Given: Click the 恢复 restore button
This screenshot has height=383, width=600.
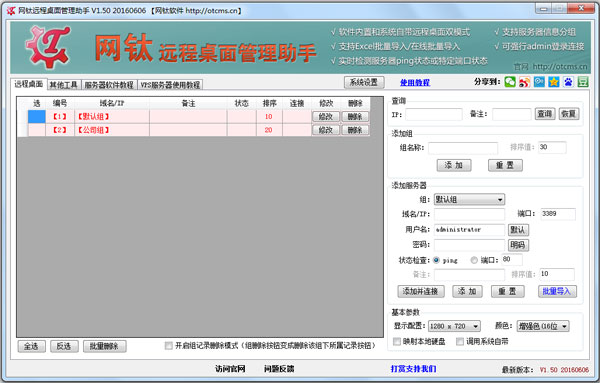Looking at the screenshot, I should pyautogui.click(x=569, y=114).
